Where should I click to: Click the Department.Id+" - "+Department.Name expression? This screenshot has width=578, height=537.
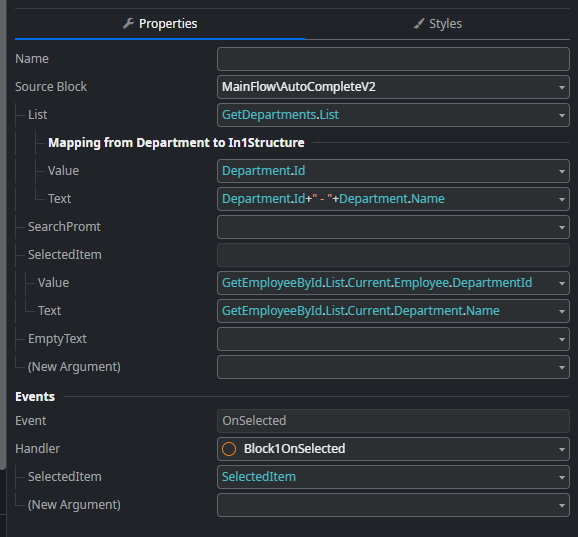click(333, 199)
